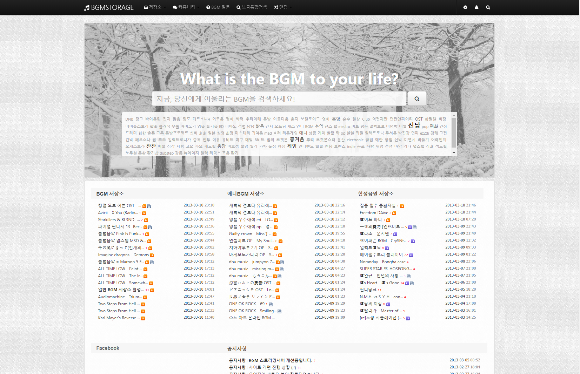This screenshot has width=580, height=374.
Task: Click the magnifier search icon in navbar
Action: point(488,7)
